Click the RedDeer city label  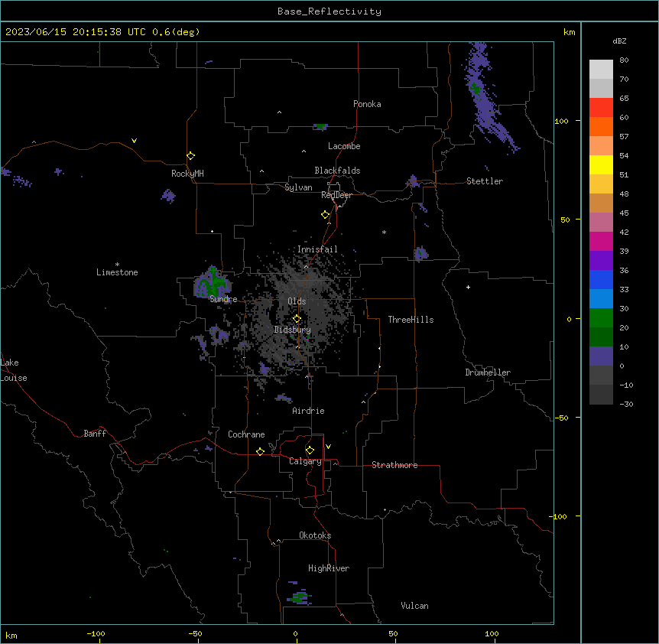(x=336, y=195)
